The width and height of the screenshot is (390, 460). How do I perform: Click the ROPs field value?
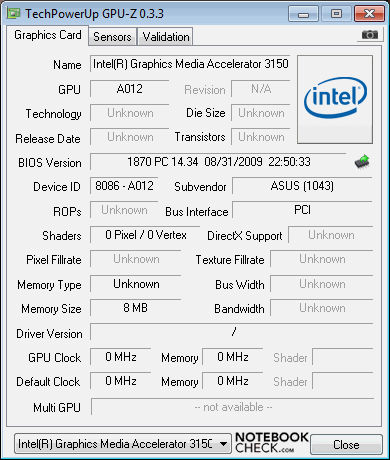[x=124, y=210]
